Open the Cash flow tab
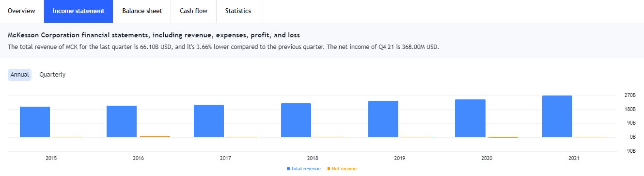 pos(194,11)
